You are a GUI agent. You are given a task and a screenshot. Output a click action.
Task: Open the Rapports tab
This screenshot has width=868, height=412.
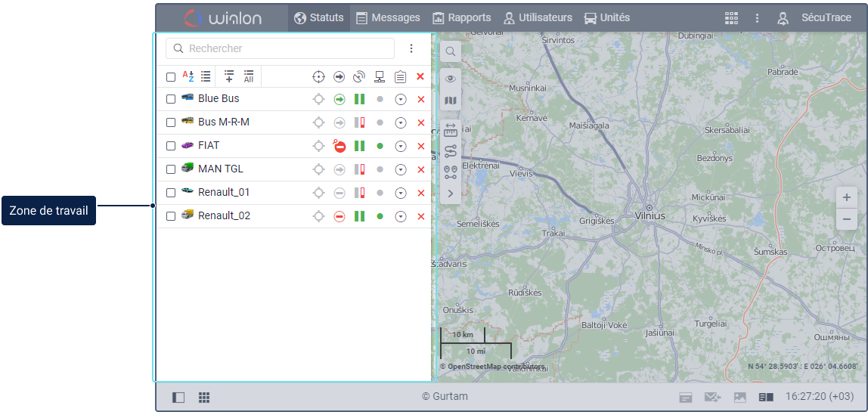coord(461,17)
